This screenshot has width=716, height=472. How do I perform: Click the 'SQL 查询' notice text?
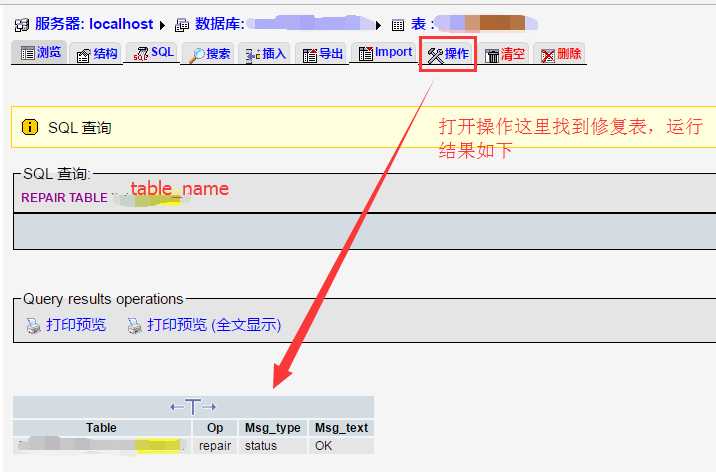coord(80,127)
